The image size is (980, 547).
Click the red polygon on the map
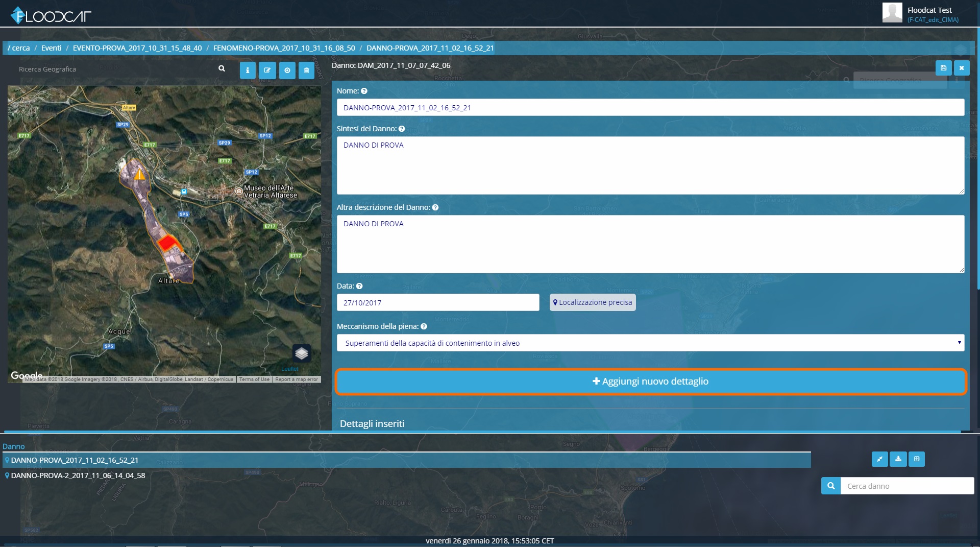[x=168, y=243]
